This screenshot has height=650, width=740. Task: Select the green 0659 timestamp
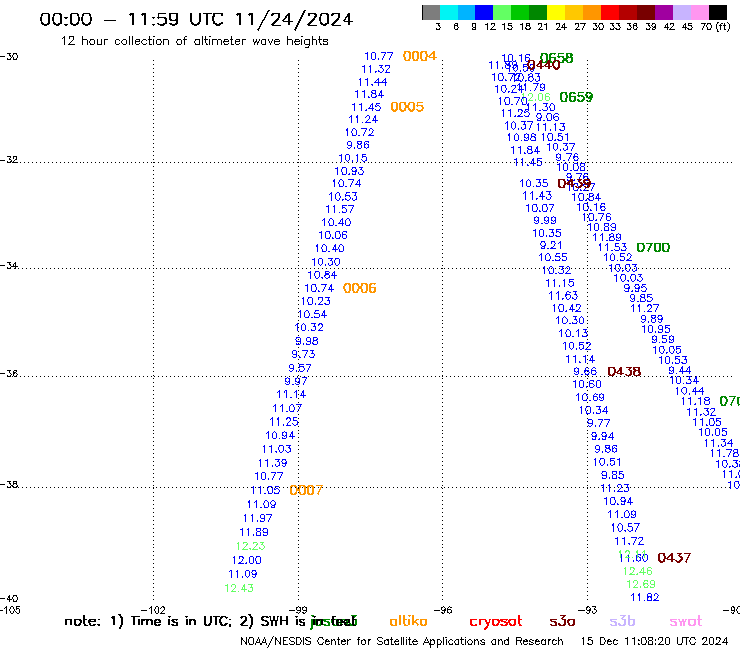(x=576, y=97)
